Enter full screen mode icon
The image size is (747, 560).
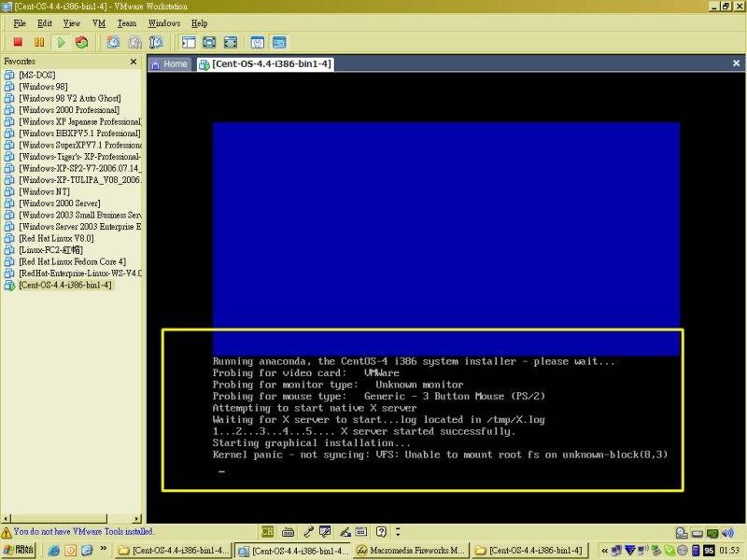[x=230, y=42]
